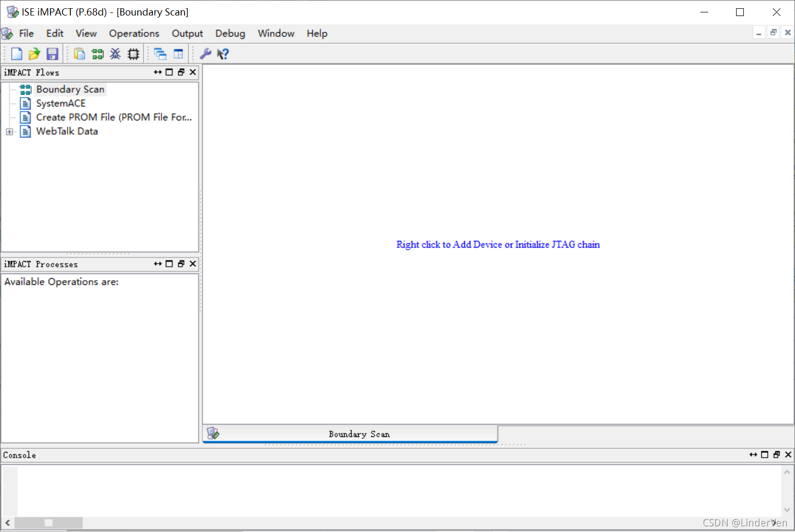Toggle slide-out on the iMPACT Flows panel
Viewport: 795px width, 532px height.
158,72
